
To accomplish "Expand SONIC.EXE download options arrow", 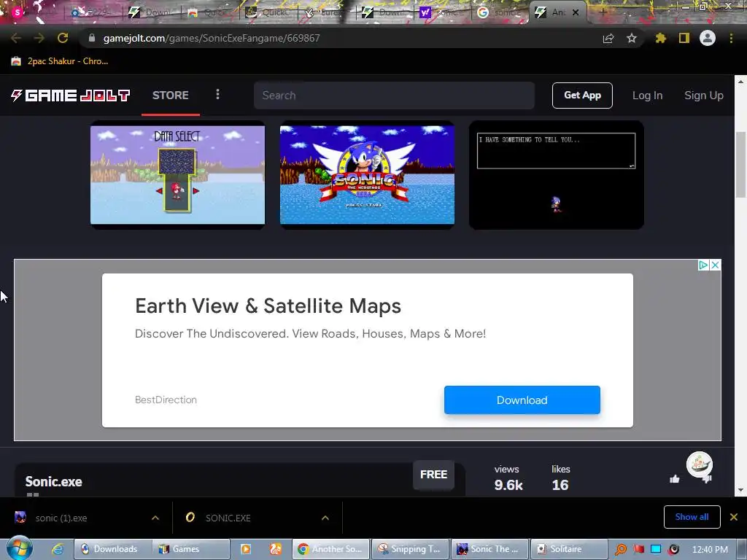I will coord(325,518).
